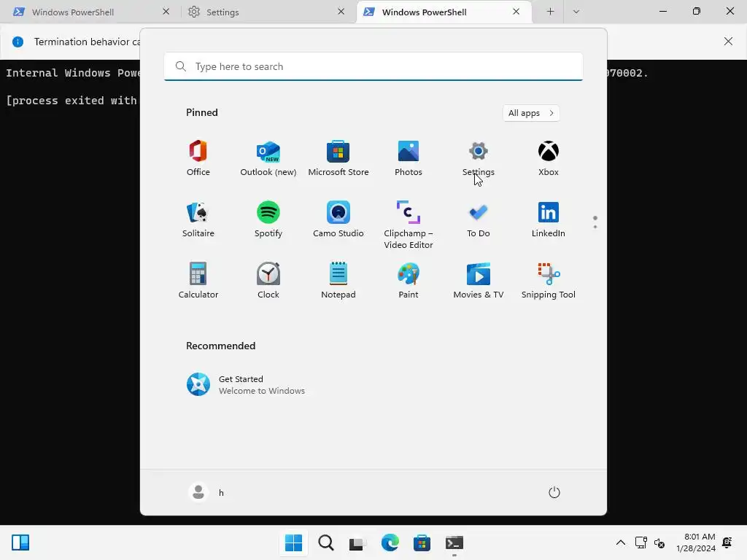Open the clock showing 8:01 AM
This screenshot has height=560, width=747.
click(696, 542)
